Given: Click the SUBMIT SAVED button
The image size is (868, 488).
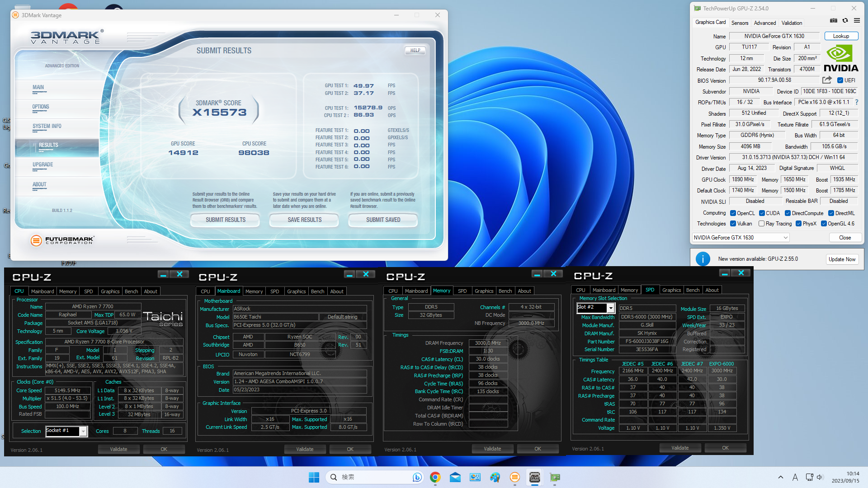Looking at the screenshot, I should (x=383, y=220).
